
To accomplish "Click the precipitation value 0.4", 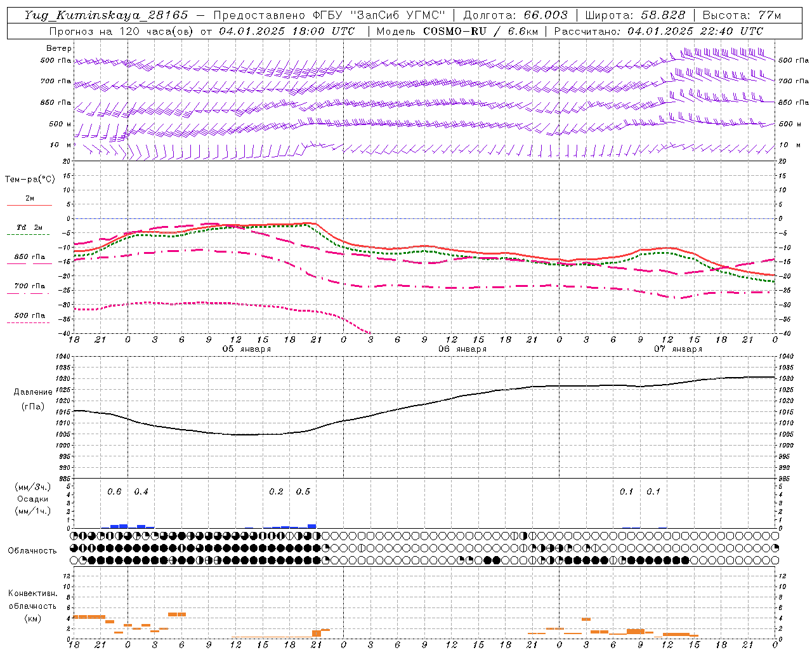I will [141, 491].
